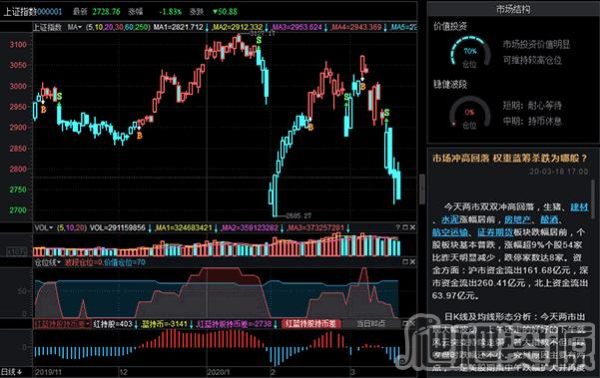Click the arrow after MA3=2953.624
This screenshot has height=378, width=600.
(x=326, y=28)
